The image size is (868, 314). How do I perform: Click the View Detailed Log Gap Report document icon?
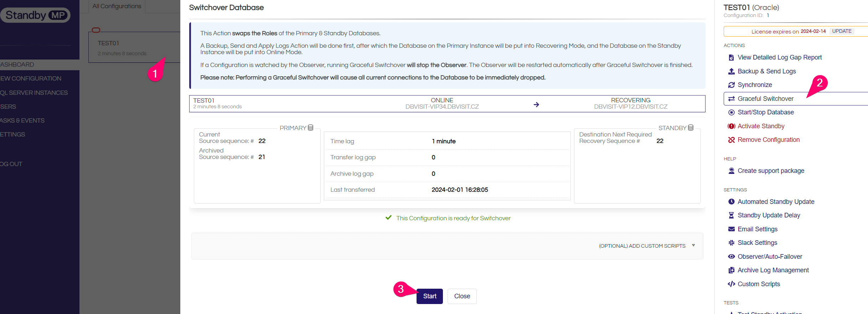click(731, 57)
